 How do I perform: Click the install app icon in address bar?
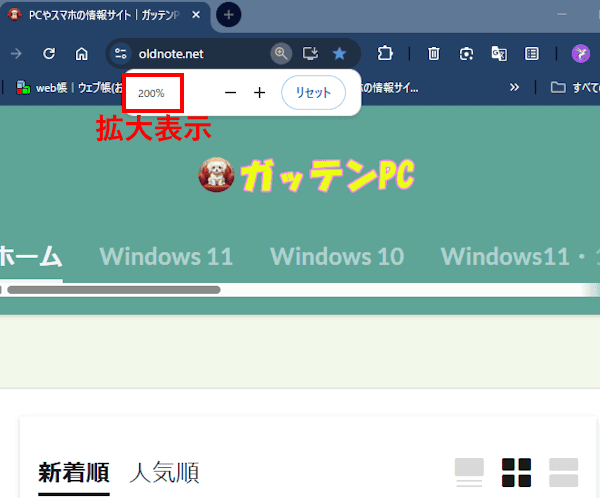click(310, 54)
